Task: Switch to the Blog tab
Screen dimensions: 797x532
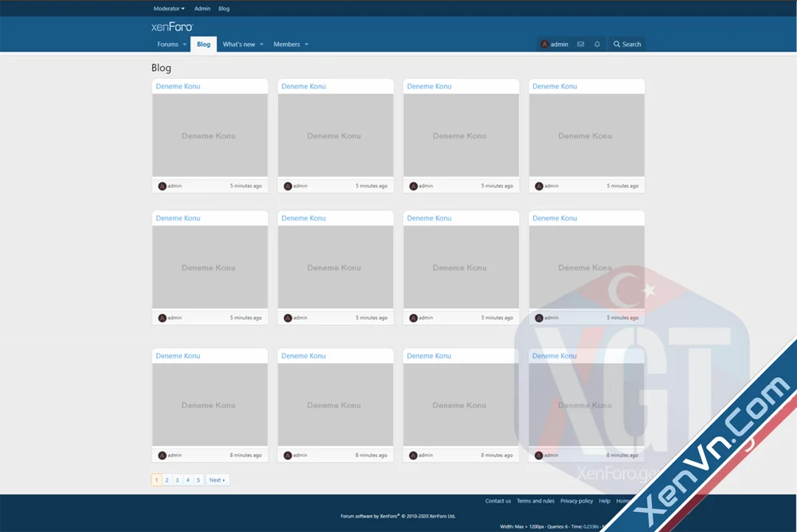Action: (203, 44)
